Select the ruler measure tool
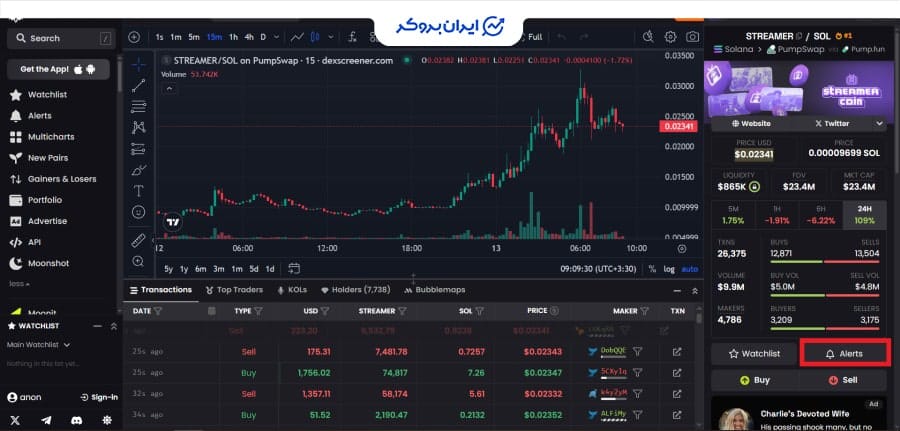 tap(138, 241)
